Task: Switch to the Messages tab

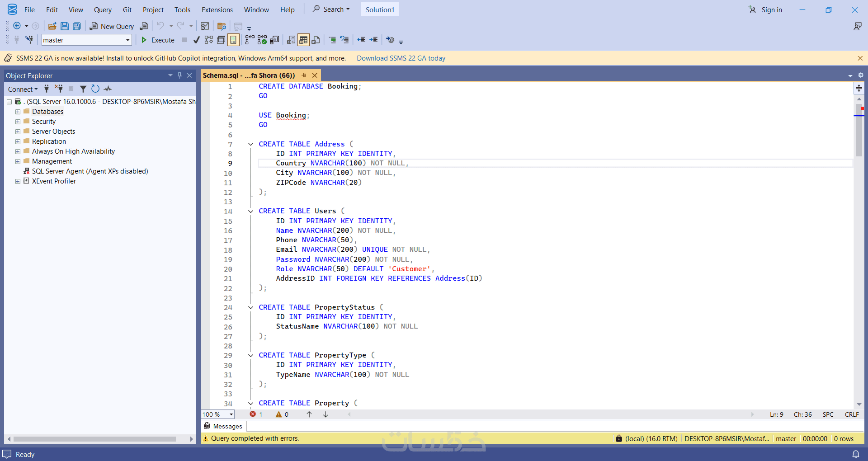Action: coord(223,426)
